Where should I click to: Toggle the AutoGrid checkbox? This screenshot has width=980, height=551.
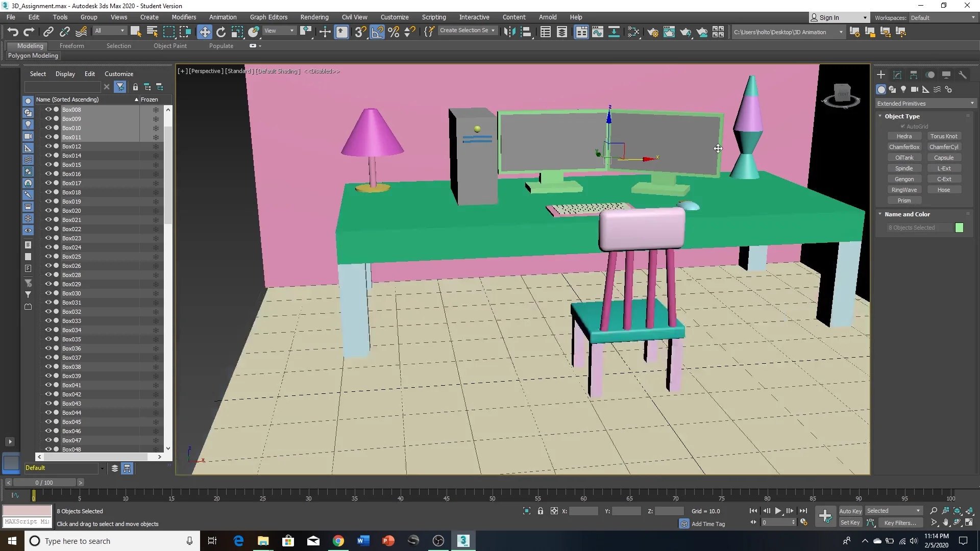pyautogui.click(x=902, y=127)
